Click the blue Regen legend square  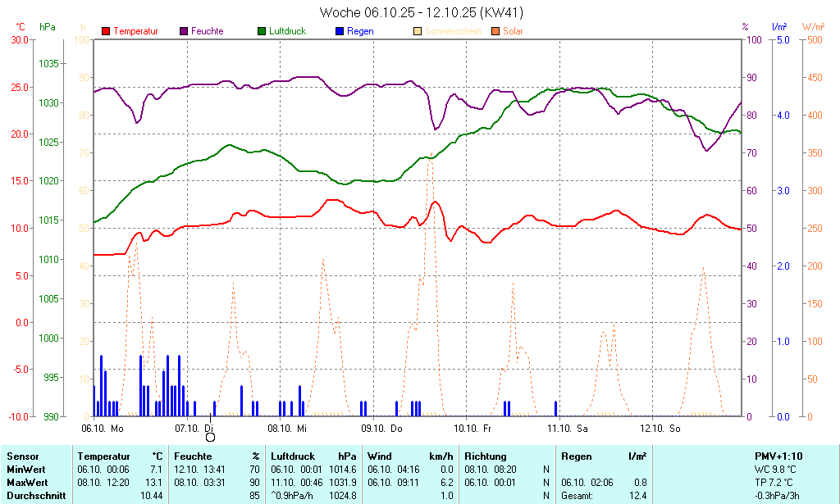340,31
